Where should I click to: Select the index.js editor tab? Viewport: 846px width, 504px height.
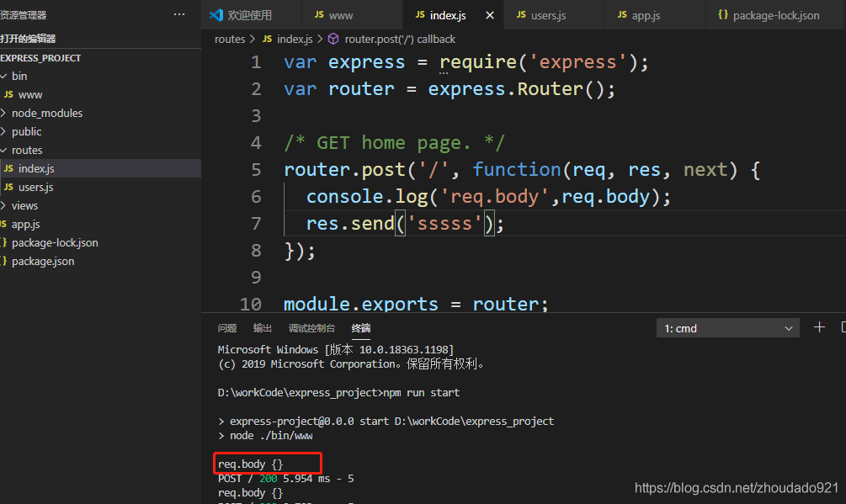point(448,16)
